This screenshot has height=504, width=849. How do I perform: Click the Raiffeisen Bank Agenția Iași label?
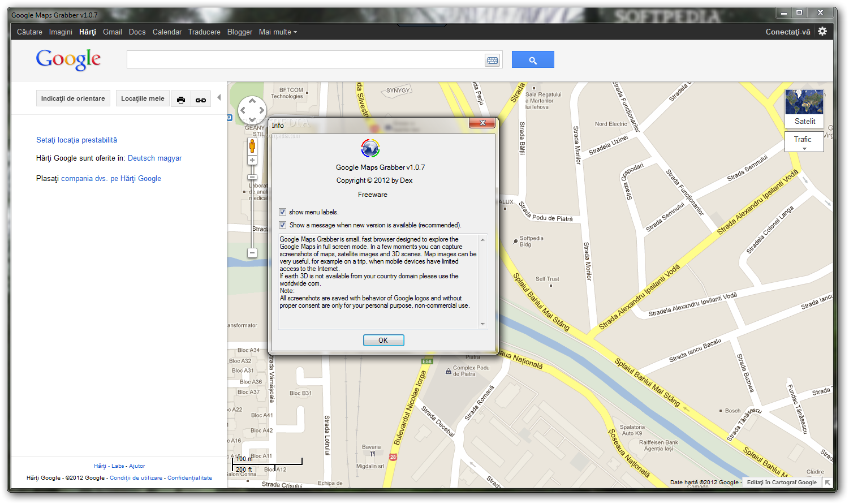[658, 446]
